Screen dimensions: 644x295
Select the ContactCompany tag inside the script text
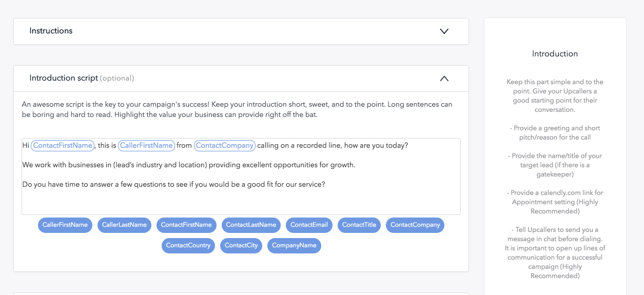tap(225, 146)
